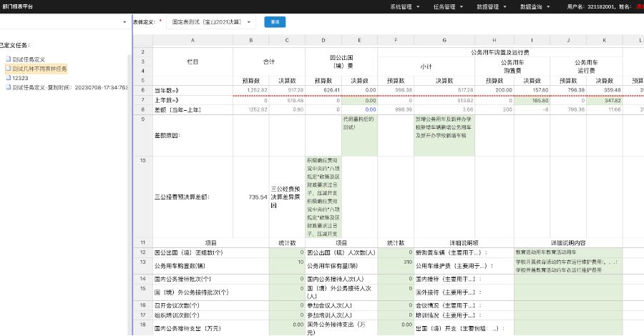644x336 pixels.
Task: Click cell 召开会议次数(个)
Action: point(210,305)
